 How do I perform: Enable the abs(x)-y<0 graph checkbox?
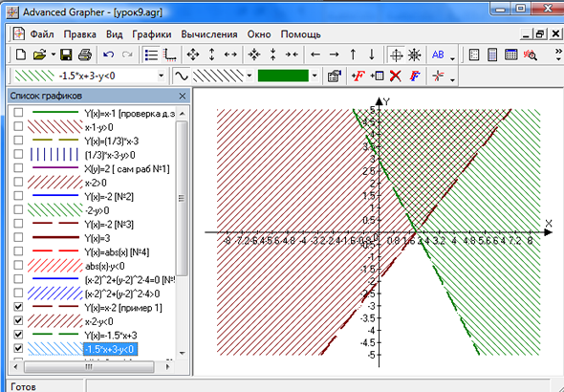coord(18,265)
